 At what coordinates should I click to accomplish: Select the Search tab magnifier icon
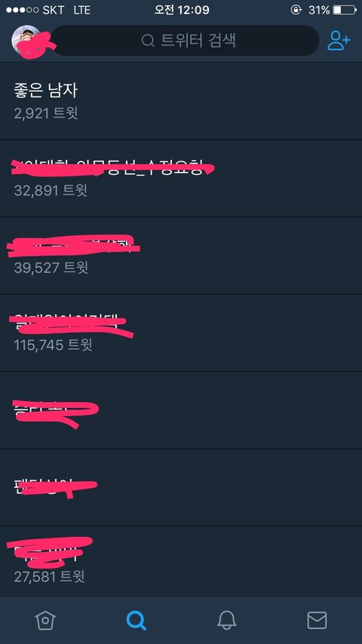coord(136,620)
